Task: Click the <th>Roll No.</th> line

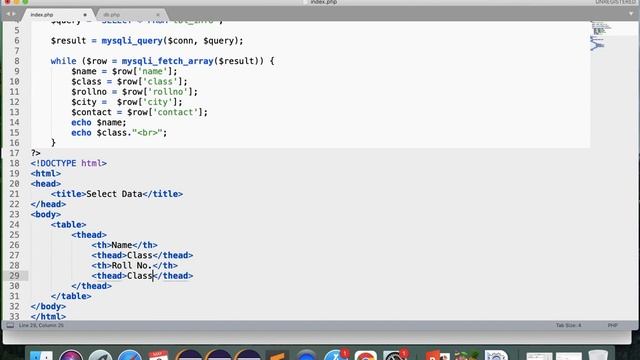Action: [135, 265]
